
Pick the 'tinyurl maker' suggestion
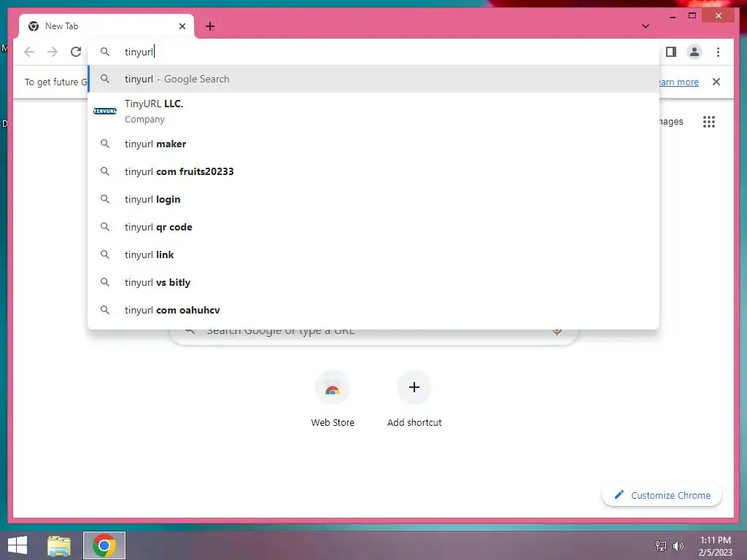(x=374, y=144)
